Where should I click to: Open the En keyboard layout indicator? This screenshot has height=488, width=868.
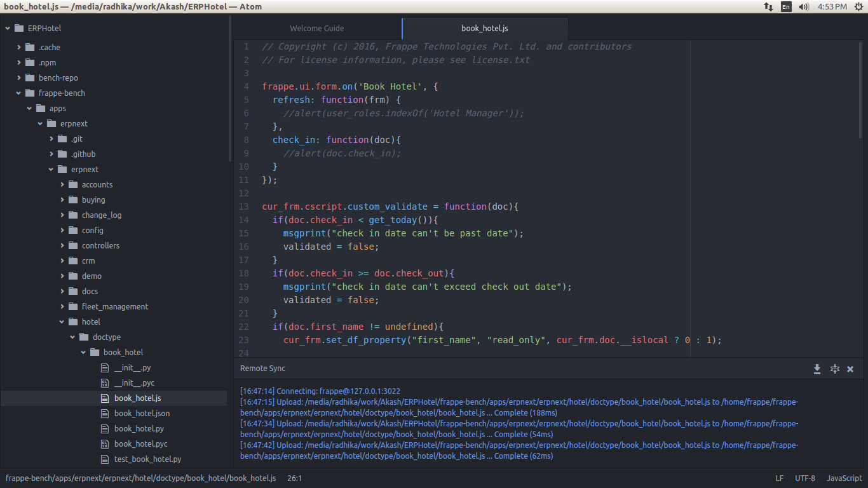coord(786,7)
